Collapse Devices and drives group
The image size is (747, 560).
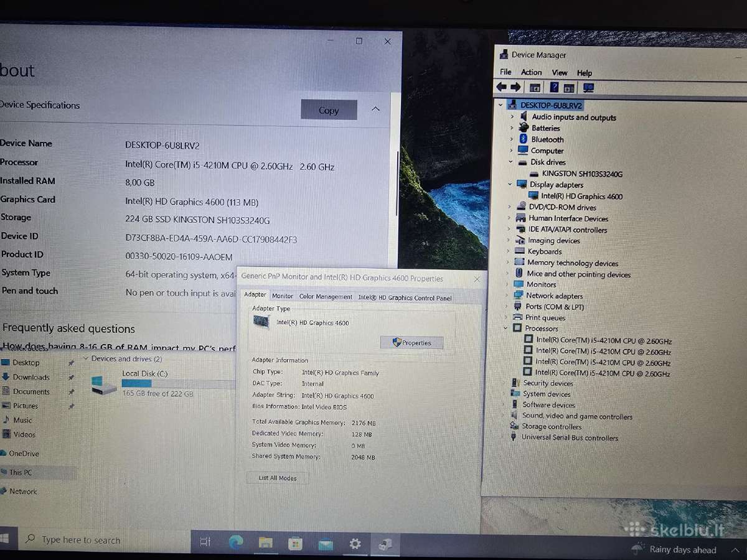85,359
